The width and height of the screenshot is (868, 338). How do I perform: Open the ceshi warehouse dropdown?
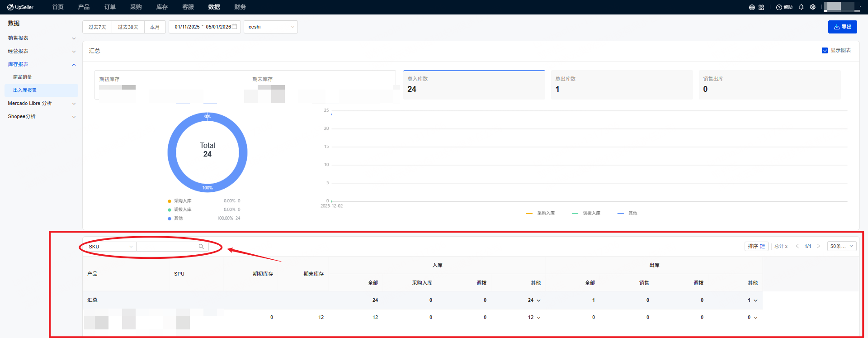pos(270,27)
